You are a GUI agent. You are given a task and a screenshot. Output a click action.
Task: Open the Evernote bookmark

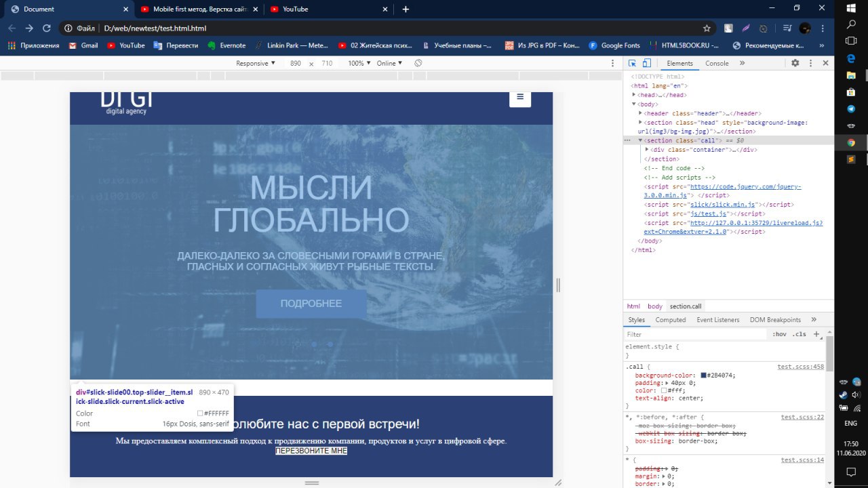click(226, 45)
